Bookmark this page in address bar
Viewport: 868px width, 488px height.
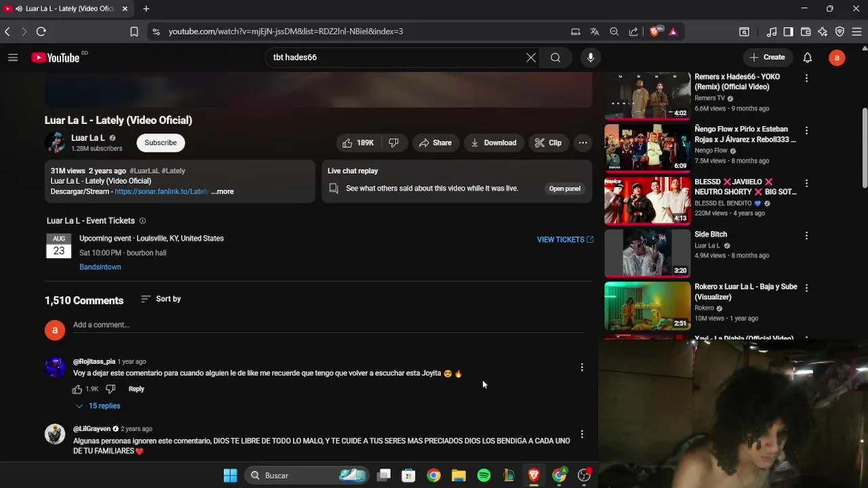click(x=134, y=31)
